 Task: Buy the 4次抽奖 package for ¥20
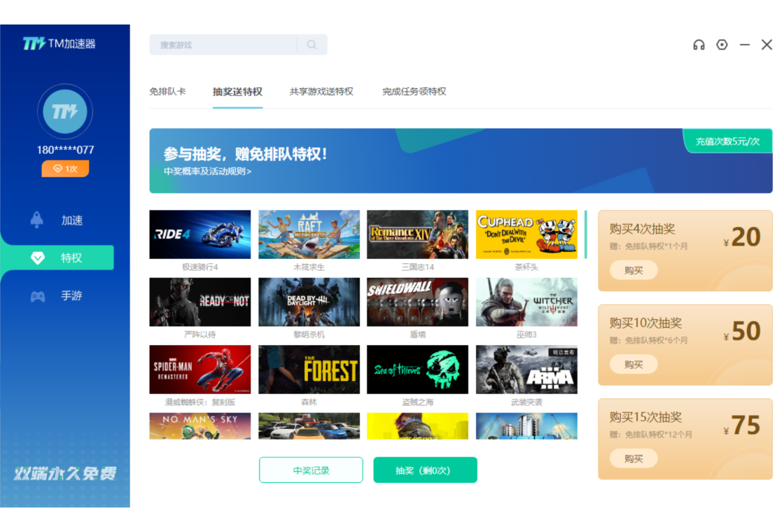tap(633, 270)
